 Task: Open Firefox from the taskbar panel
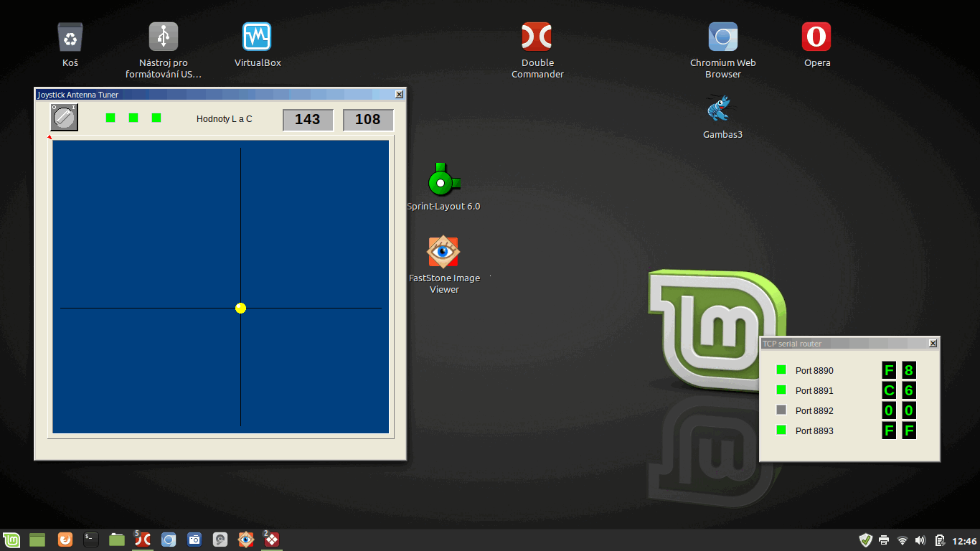point(65,540)
